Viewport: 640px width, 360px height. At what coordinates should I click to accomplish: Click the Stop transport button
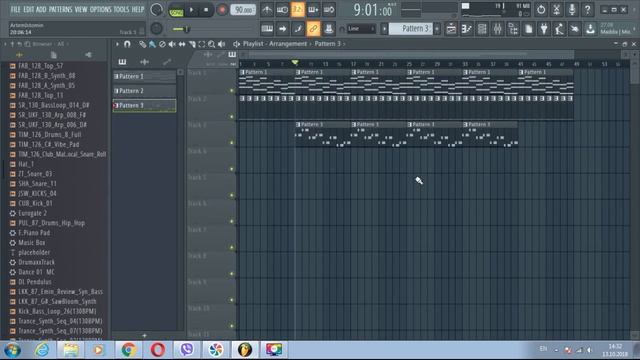click(x=206, y=10)
